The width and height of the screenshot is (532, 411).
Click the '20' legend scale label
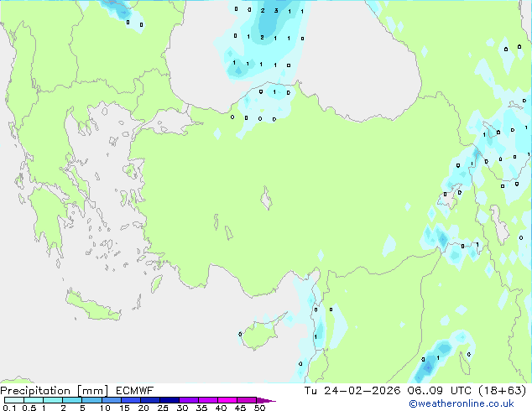click(143, 408)
